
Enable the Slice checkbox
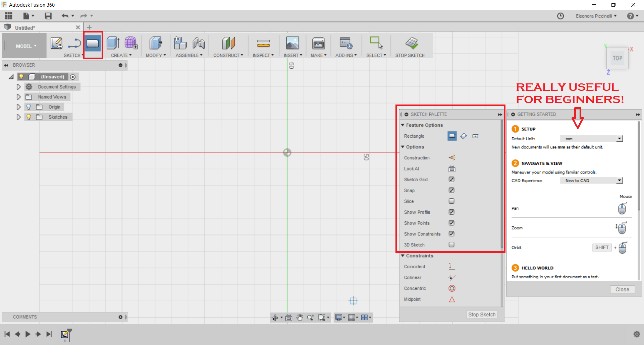[x=451, y=201]
